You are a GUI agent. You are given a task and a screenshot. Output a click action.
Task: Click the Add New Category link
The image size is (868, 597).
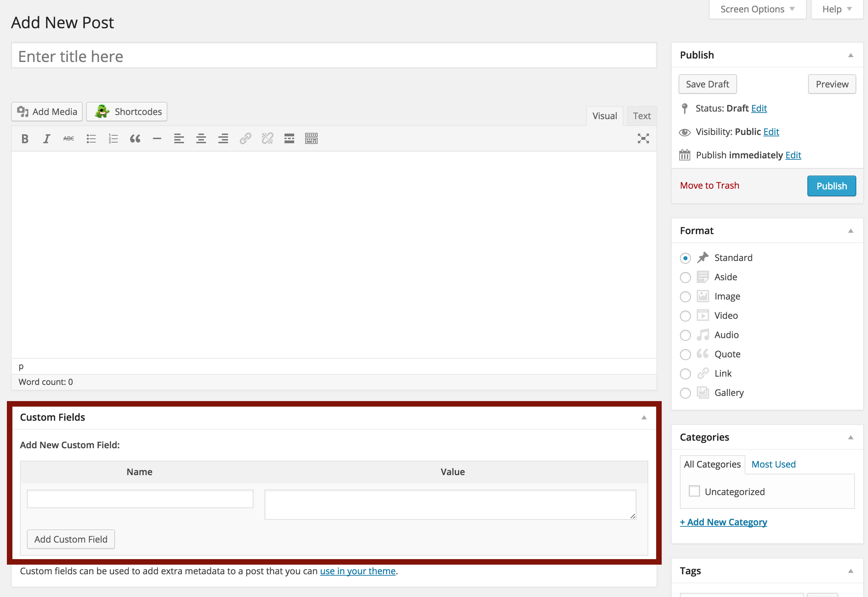(723, 522)
